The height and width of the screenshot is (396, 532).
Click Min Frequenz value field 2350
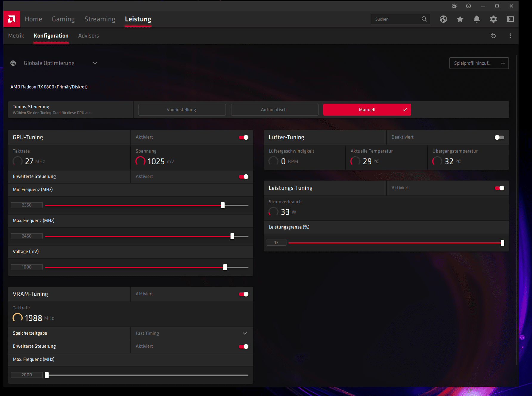tap(27, 205)
